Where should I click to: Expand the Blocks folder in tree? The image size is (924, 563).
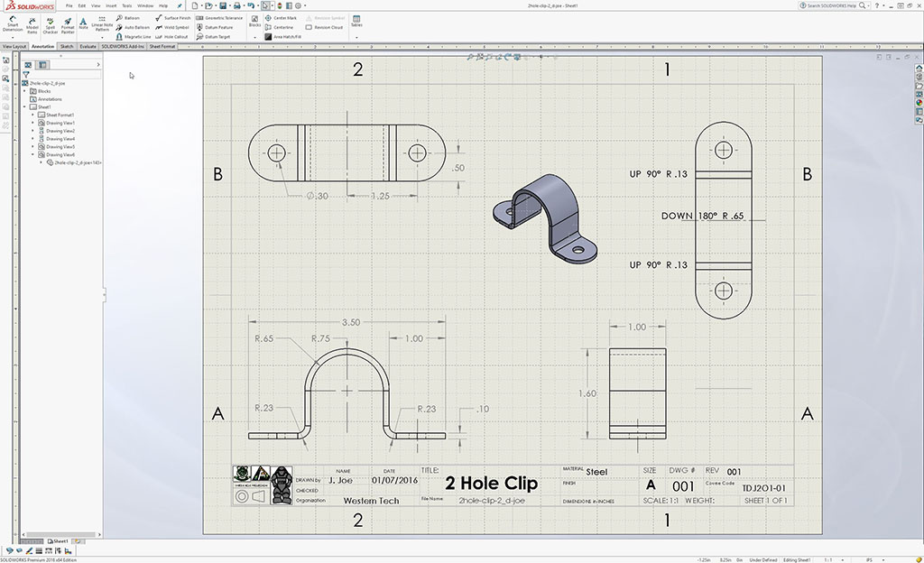coord(26,91)
